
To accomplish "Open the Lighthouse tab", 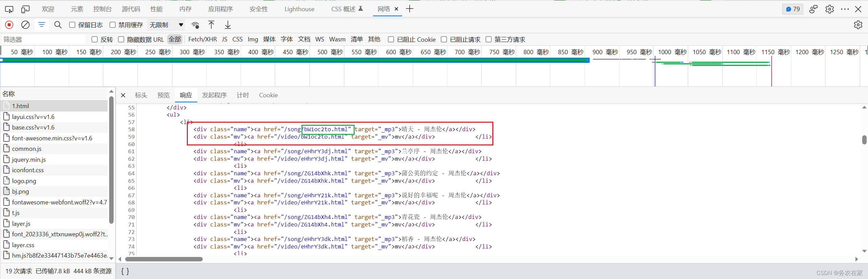I will point(299,9).
